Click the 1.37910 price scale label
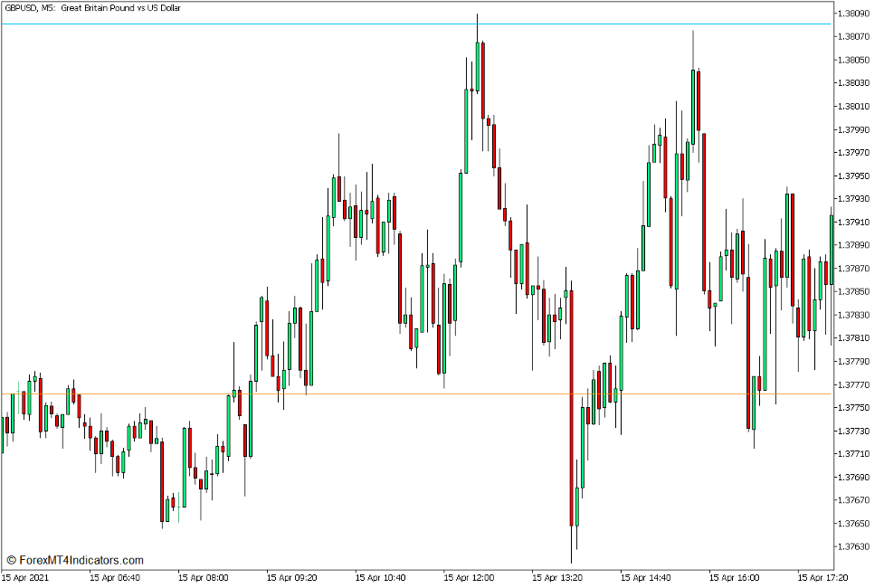This screenshot has height=588, width=884. [855, 222]
